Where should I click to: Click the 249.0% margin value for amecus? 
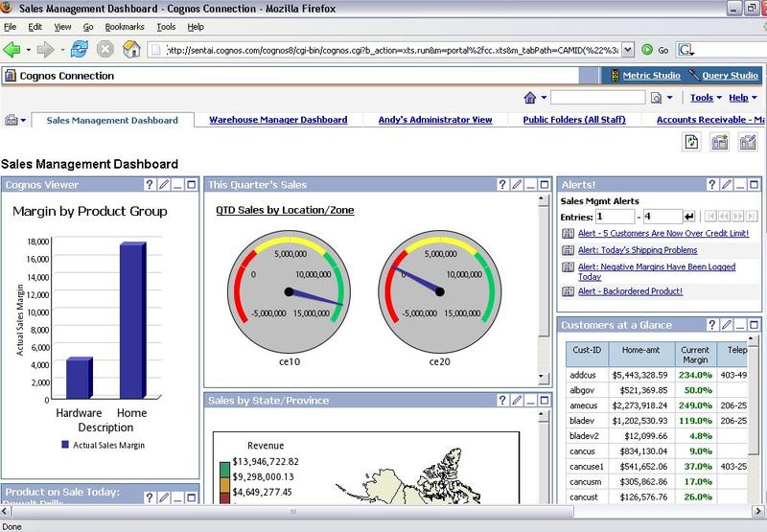coord(695,405)
